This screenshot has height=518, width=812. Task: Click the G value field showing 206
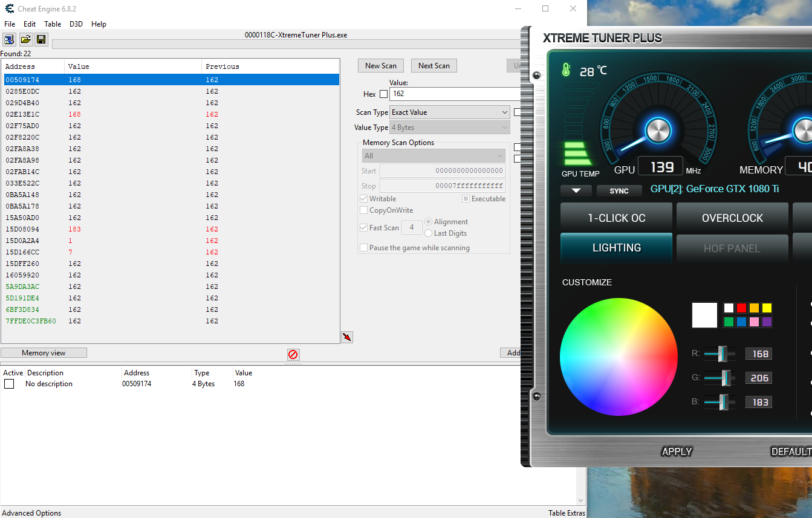point(759,378)
